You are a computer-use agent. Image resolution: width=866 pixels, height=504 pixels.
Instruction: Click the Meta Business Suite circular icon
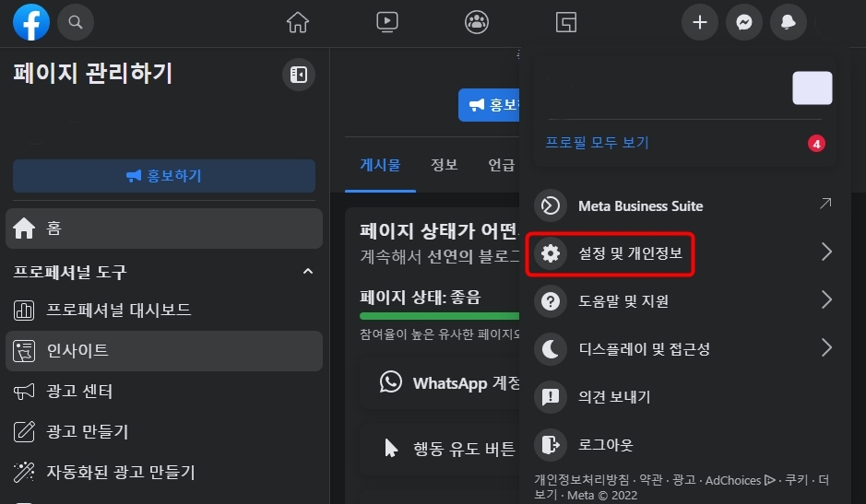point(550,205)
